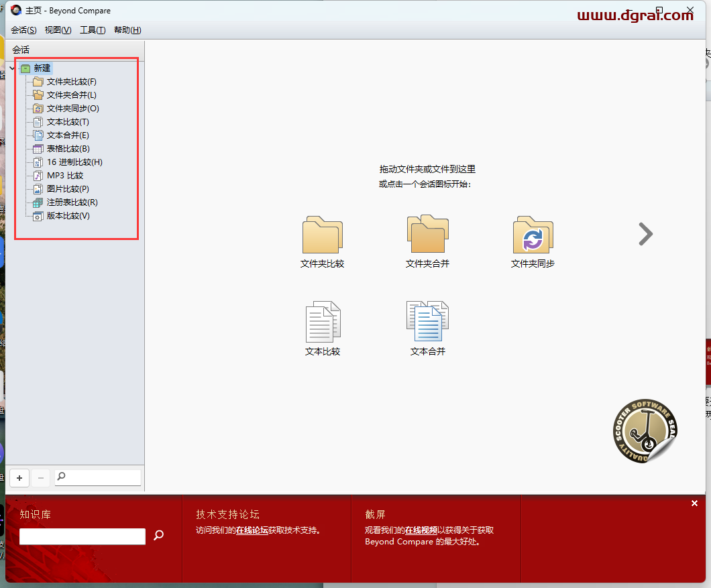Click the search magnifier in session filter
Screen dimensions: 711x588
click(x=61, y=476)
